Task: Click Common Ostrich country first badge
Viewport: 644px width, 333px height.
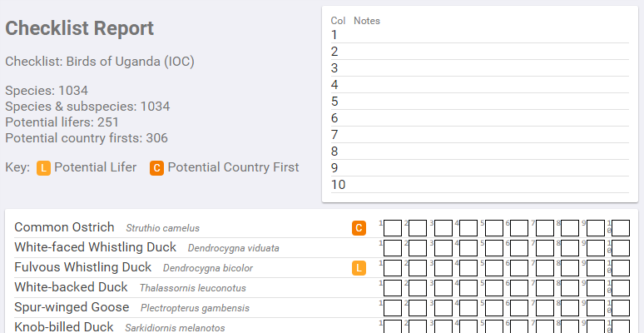Action: (359, 228)
